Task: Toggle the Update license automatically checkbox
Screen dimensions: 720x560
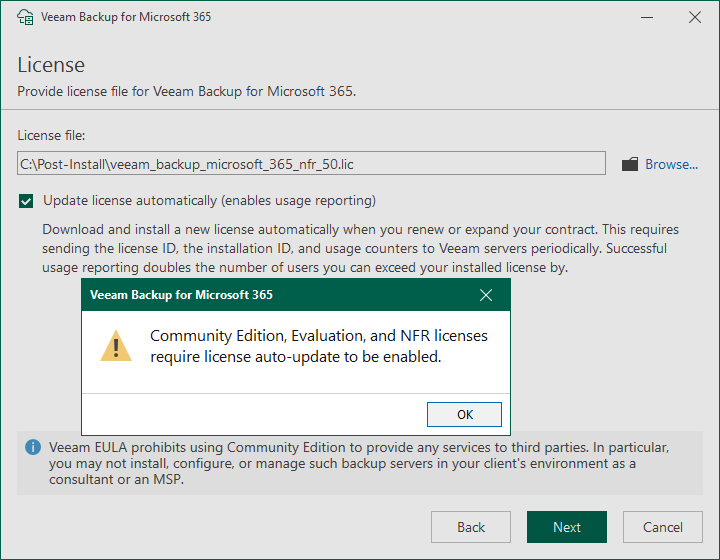Action: click(27, 200)
